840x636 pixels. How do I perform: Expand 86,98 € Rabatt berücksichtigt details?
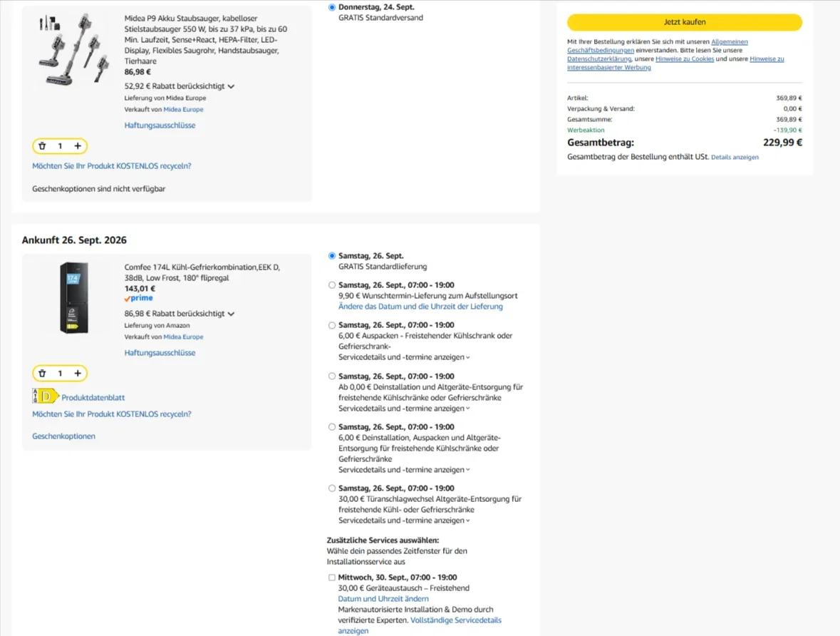[180, 314]
